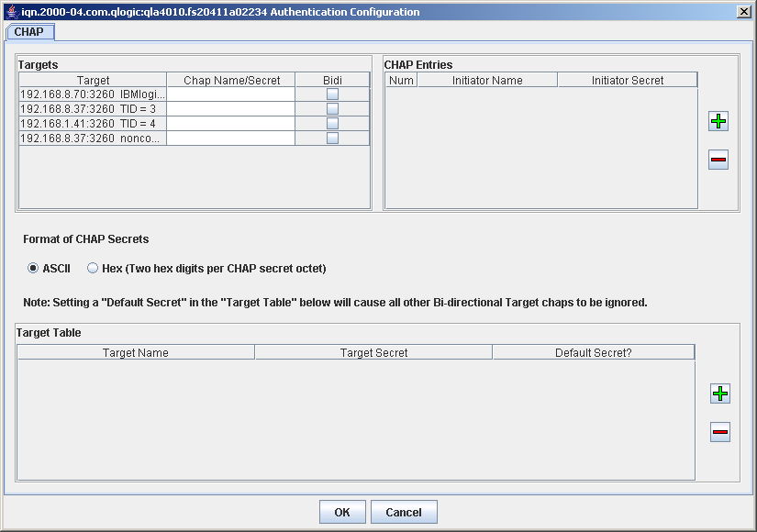Click the Java icon in title bar
757x532 pixels.
pyautogui.click(x=11, y=12)
